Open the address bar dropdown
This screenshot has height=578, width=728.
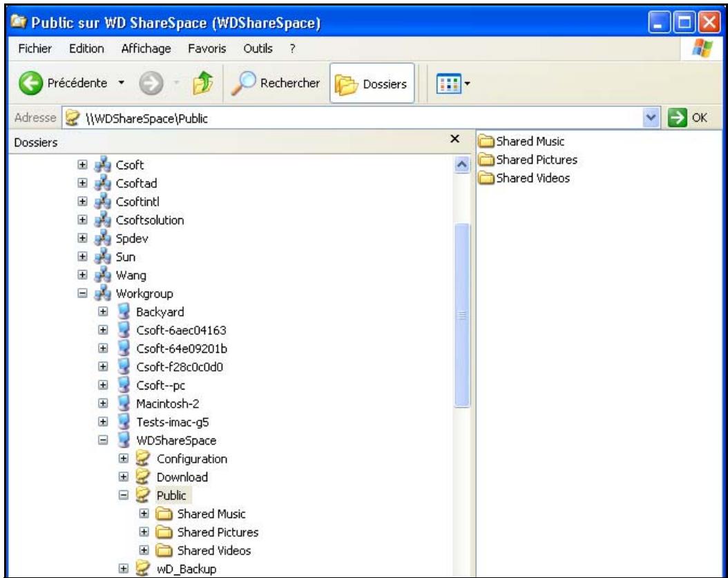pyautogui.click(x=651, y=118)
